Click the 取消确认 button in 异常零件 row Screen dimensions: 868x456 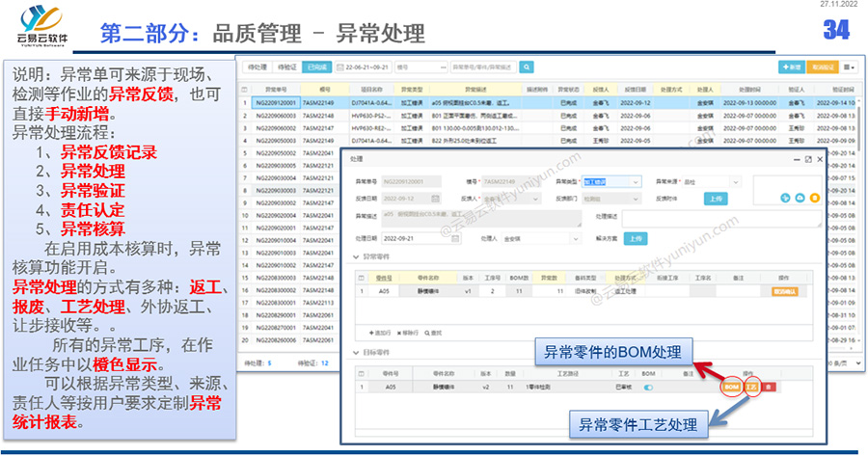pyautogui.click(x=785, y=291)
